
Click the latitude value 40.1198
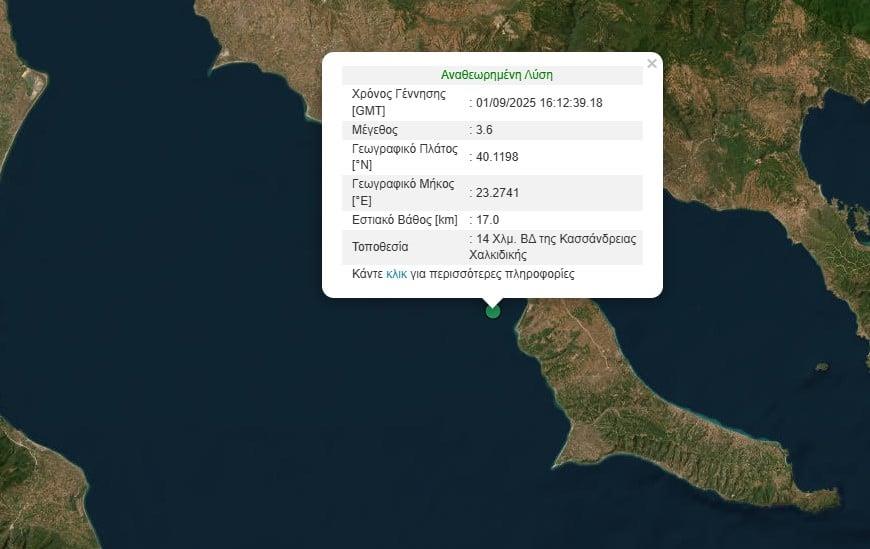[x=497, y=157]
